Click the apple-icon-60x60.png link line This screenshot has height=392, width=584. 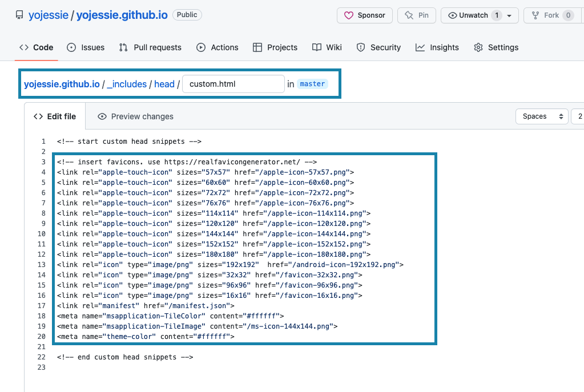[206, 183]
